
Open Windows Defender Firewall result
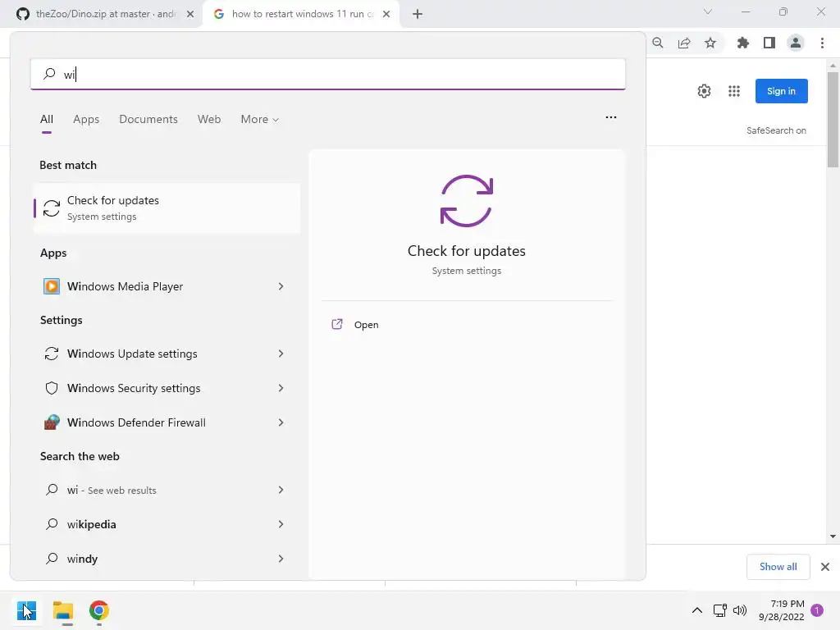point(153,422)
